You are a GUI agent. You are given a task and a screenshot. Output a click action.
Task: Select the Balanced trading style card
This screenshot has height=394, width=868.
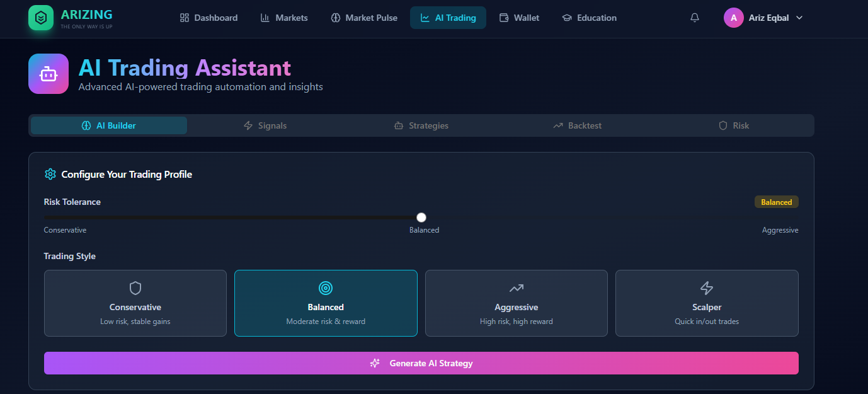326,303
